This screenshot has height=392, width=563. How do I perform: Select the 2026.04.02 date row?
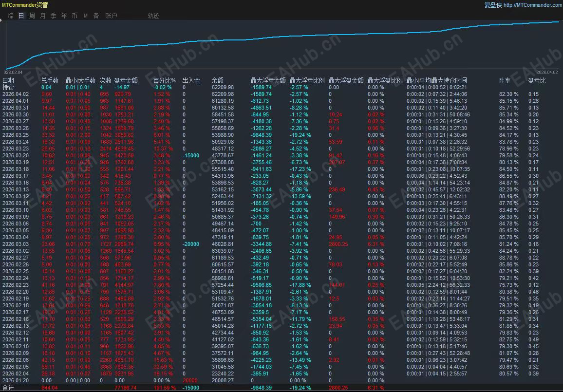tap(16, 94)
